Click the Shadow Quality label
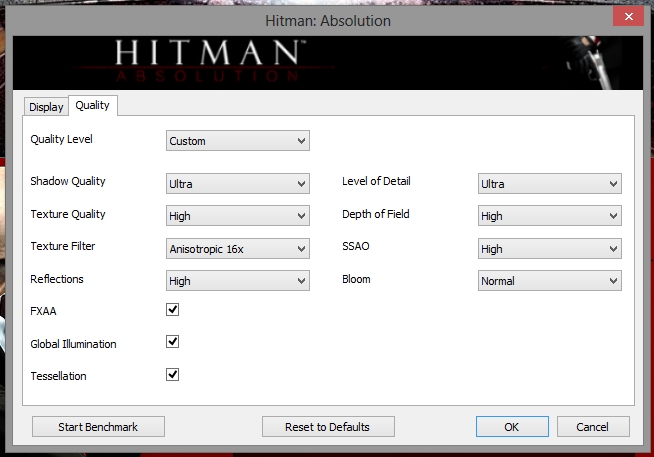654x457 pixels. (68, 181)
